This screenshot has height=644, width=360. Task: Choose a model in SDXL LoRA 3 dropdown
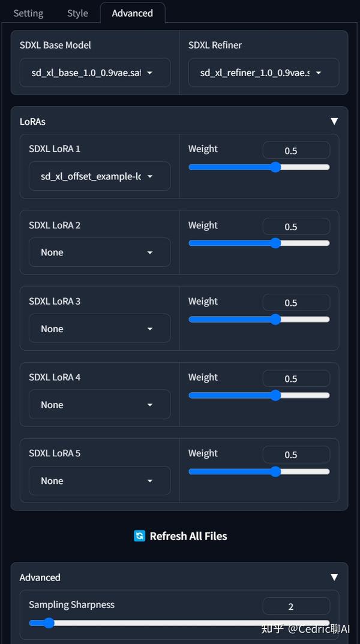(100, 329)
